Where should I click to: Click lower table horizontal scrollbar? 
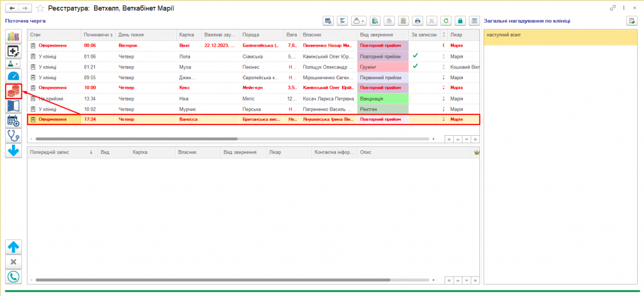coord(213,280)
